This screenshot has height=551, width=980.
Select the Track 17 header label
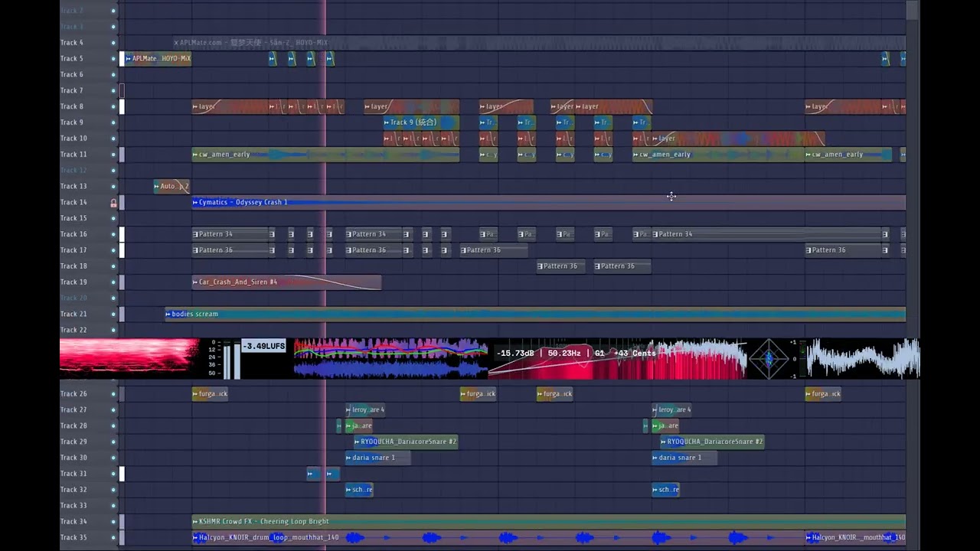[73, 250]
